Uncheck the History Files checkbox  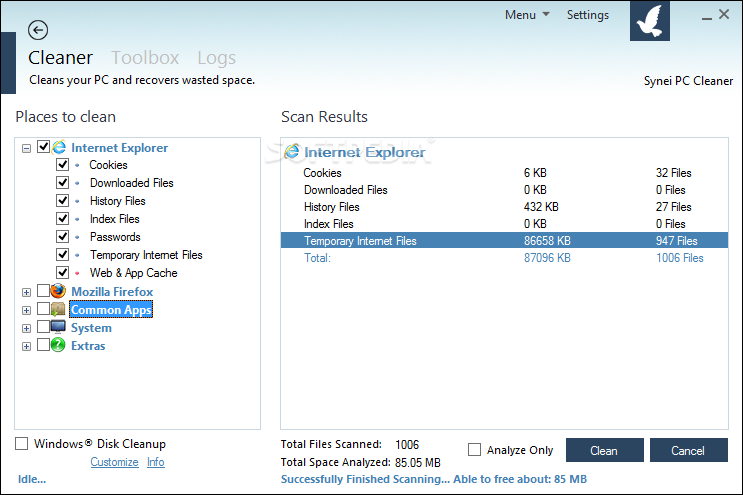[63, 201]
